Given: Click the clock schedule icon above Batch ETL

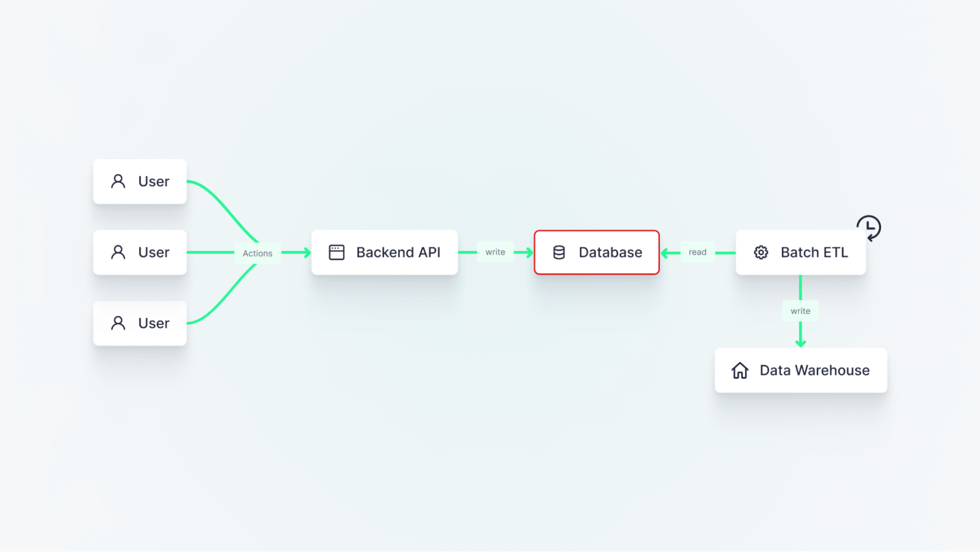Looking at the screenshot, I should (x=869, y=228).
